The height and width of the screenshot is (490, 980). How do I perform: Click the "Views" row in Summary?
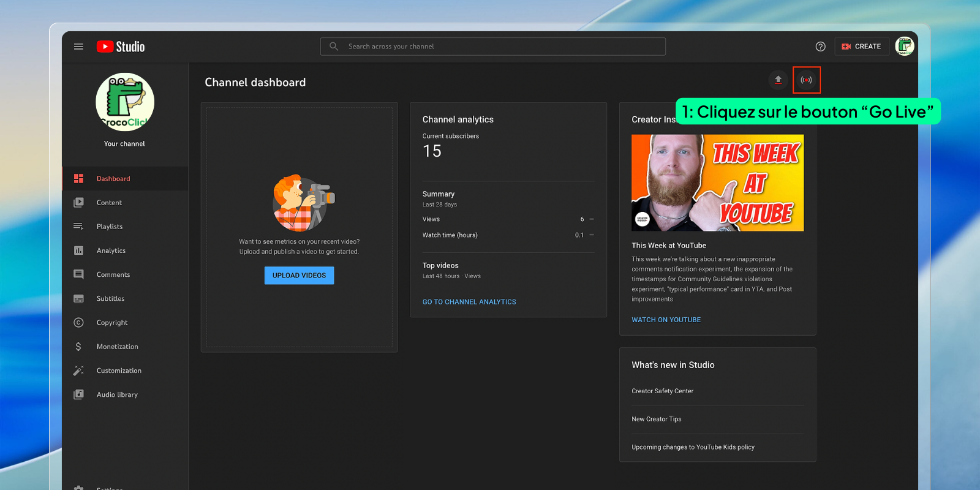pos(508,219)
